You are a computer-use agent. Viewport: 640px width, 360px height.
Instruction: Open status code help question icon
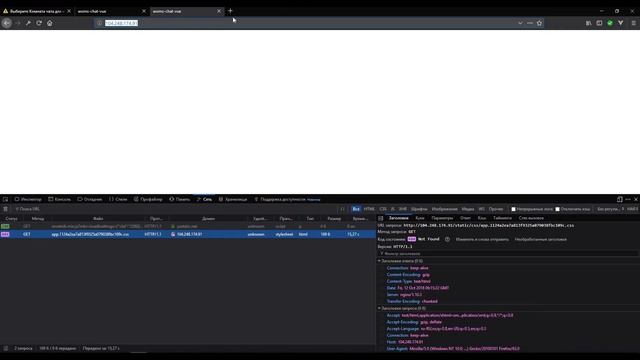pos(447,239)
